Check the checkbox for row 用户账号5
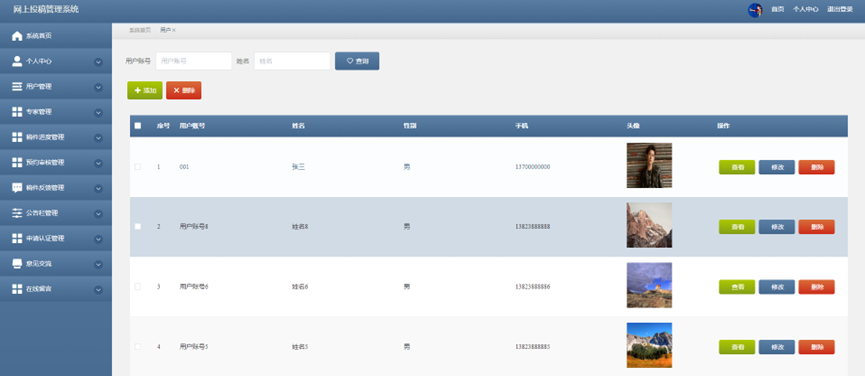 click(x=138, y=347)
